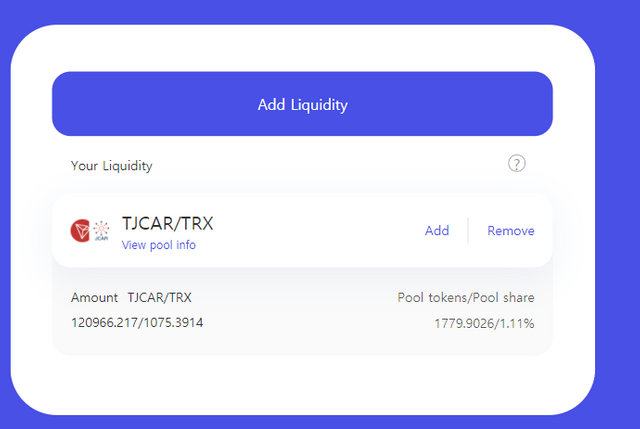
Task: Open View pool info link
Action: 158,245
